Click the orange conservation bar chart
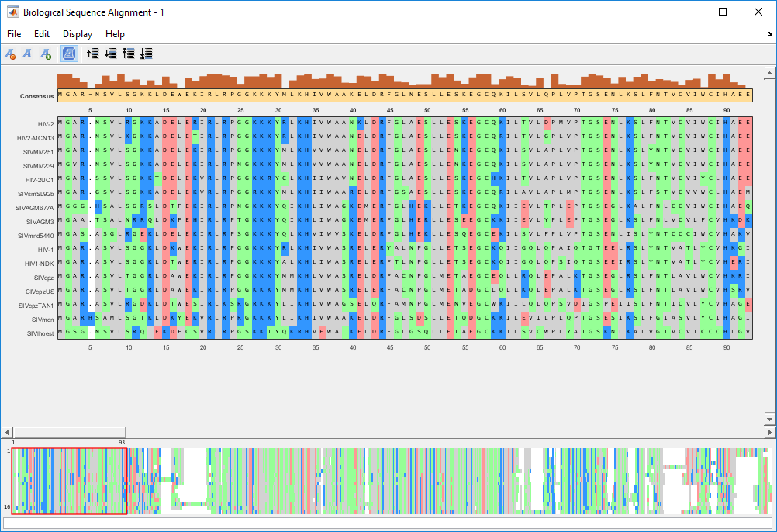Screen dimensions: 777x532 click(405, 81)
